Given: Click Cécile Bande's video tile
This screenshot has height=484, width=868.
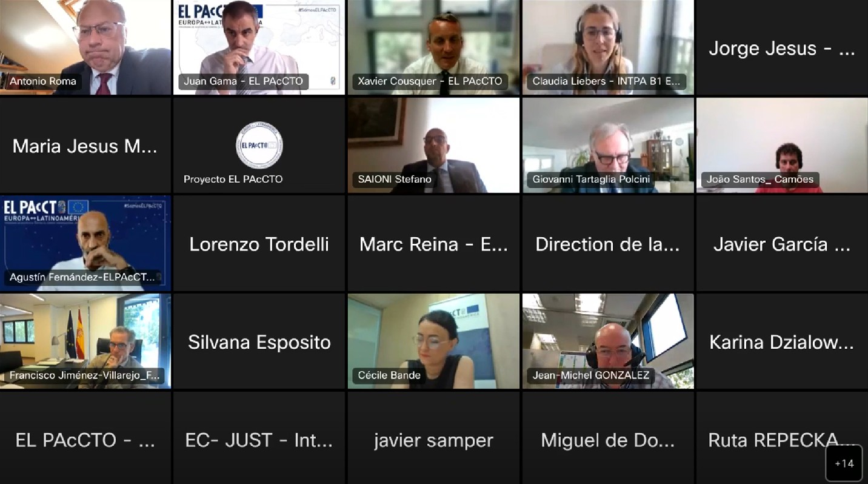Looking at the screenshot, I should (x=433, y=341).
